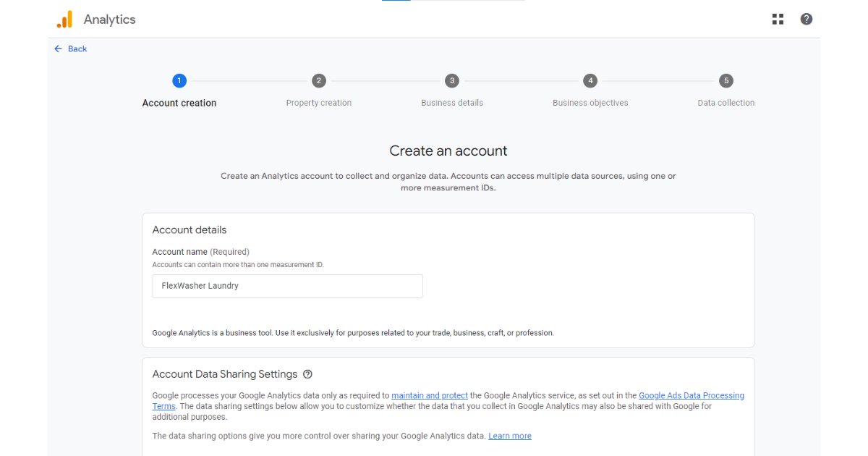Click 'Google Analytics is a business tool' notice
868x456 pixels.
pos(353,333)
